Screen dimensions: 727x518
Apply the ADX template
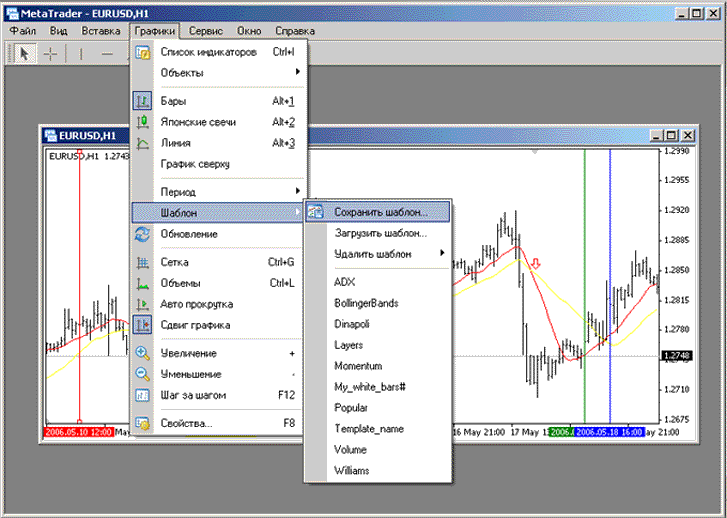(378, 281)
